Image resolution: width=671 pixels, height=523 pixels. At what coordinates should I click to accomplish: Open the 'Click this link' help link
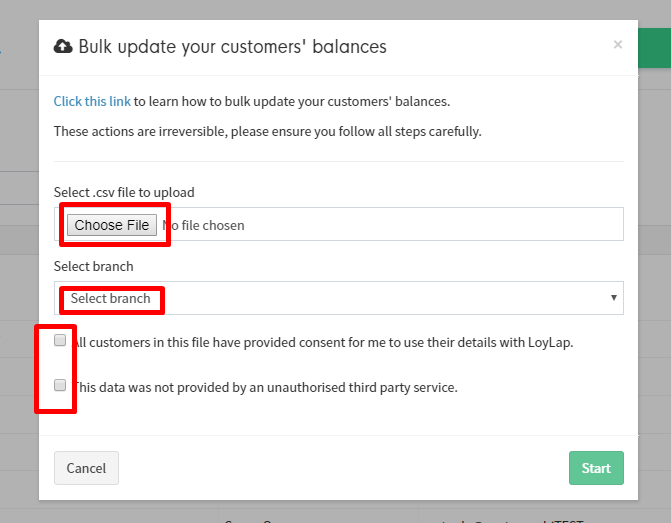tap(92, 101)
